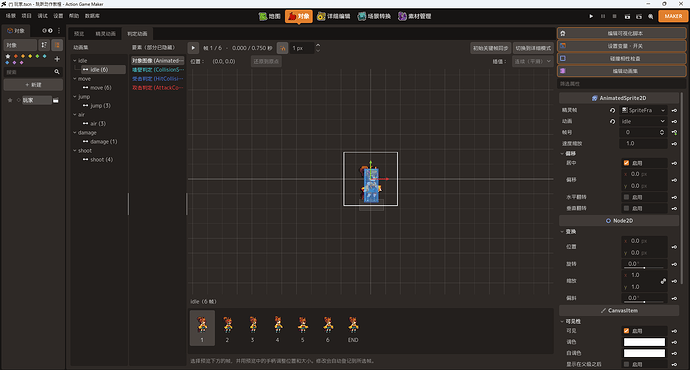Click the keyframe icon beside 速度缩放
Viewport: 690px width, 370px height.
click(x=674, y=144)
